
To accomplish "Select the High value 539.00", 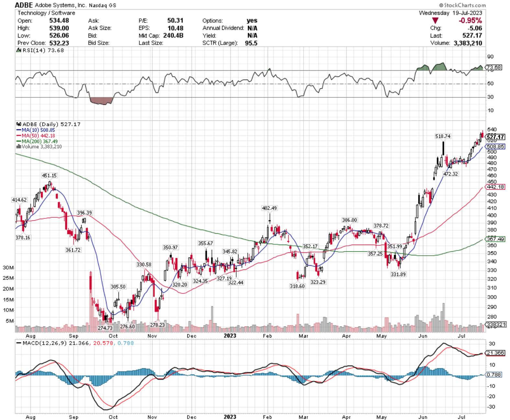I will point(59,28).
